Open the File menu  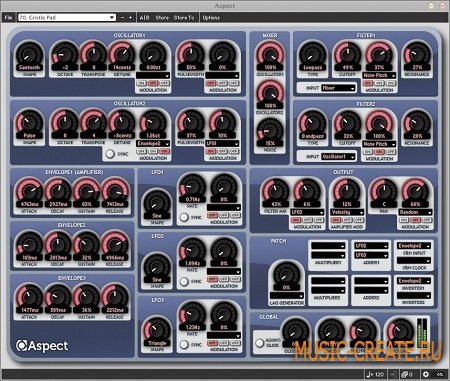8,18
